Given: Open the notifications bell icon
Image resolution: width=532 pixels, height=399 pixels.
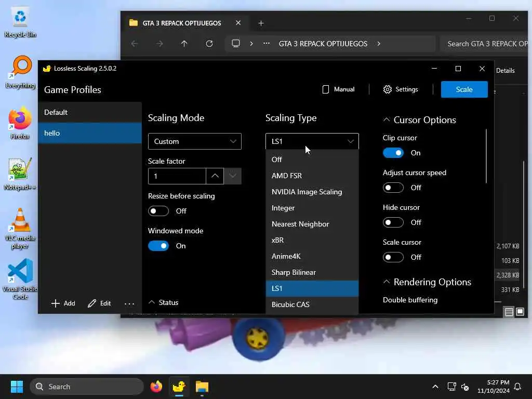Looking at the screenshot, I should [x=517, y=387].
